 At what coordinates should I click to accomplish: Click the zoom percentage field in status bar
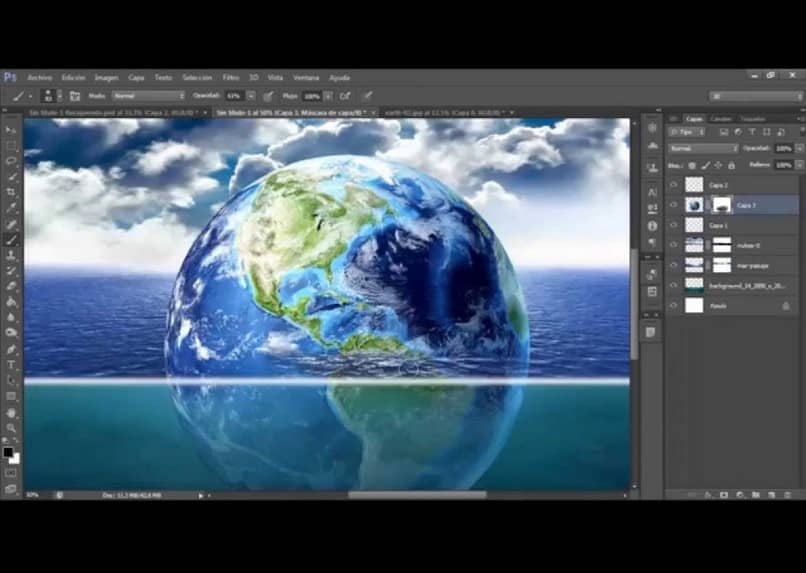[x=33, y=495]
